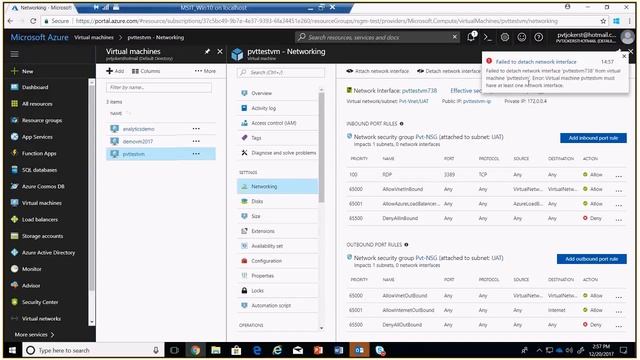Pin the Virtual machines blade

click(x=207, y=51)
